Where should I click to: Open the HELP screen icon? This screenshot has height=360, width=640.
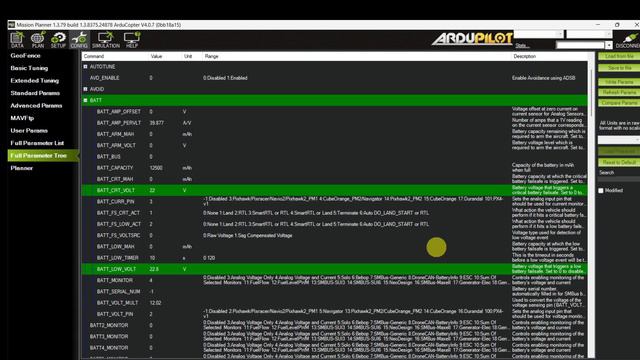pos(132,40)
